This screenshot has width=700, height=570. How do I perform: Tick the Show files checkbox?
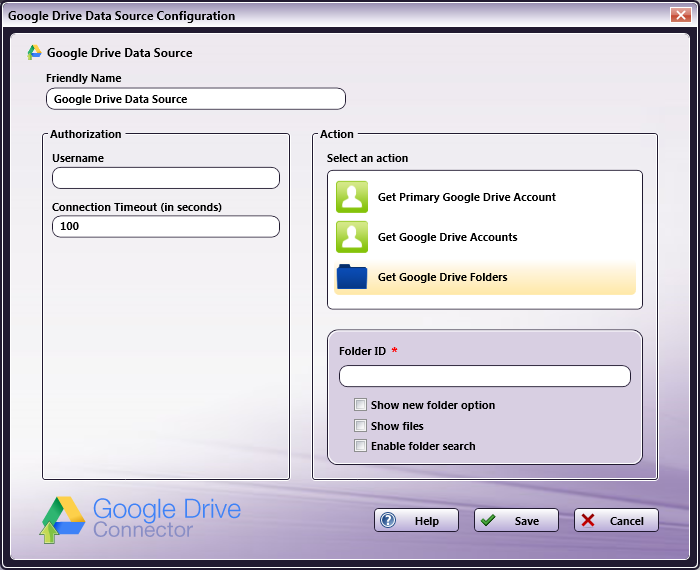(360, 425)
